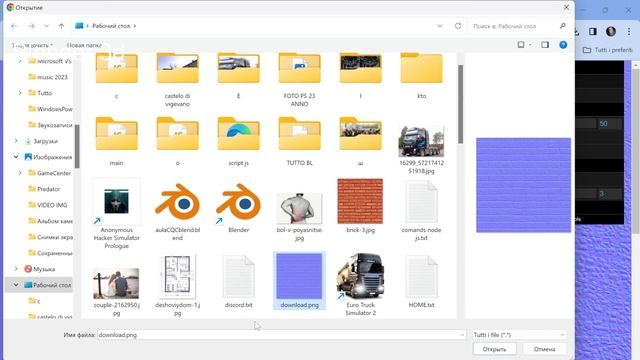Open the Упорядочить menu
The image size is (640, 360).
point(33,45)
